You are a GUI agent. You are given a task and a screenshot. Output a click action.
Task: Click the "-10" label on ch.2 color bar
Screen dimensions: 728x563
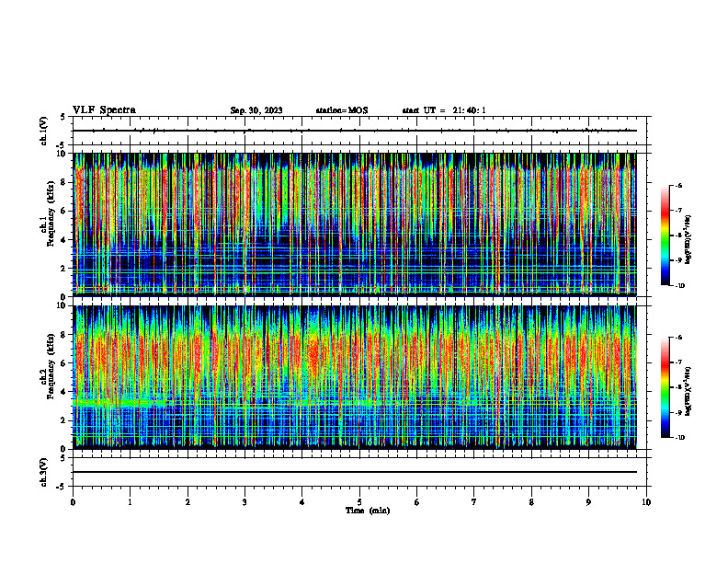(x=680, y=438)
